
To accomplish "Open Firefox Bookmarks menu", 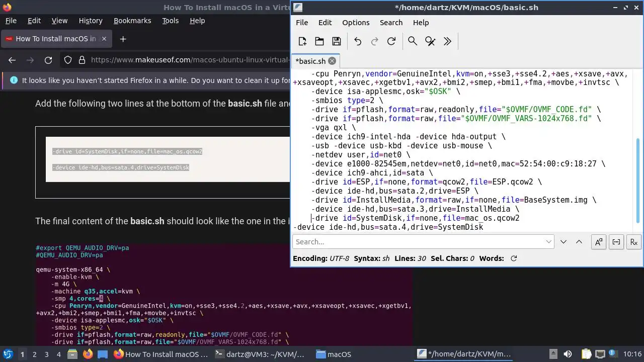I will pyautogui.click(x=132, y=21).
